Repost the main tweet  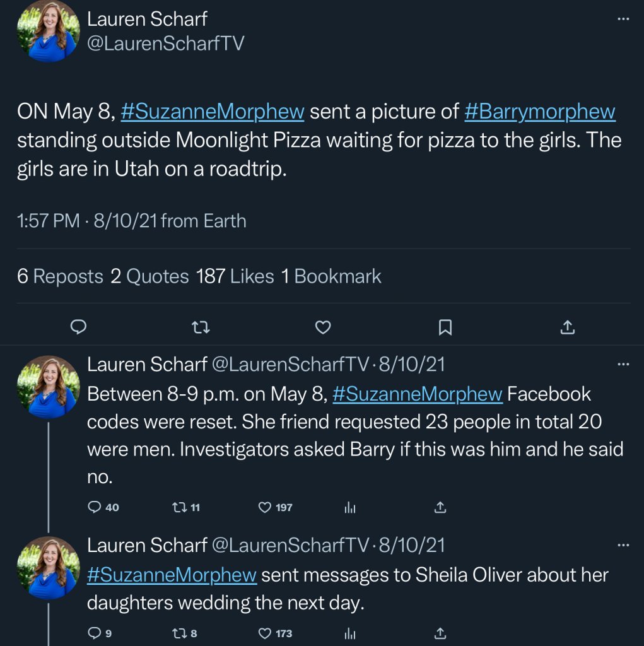point(201,327)
